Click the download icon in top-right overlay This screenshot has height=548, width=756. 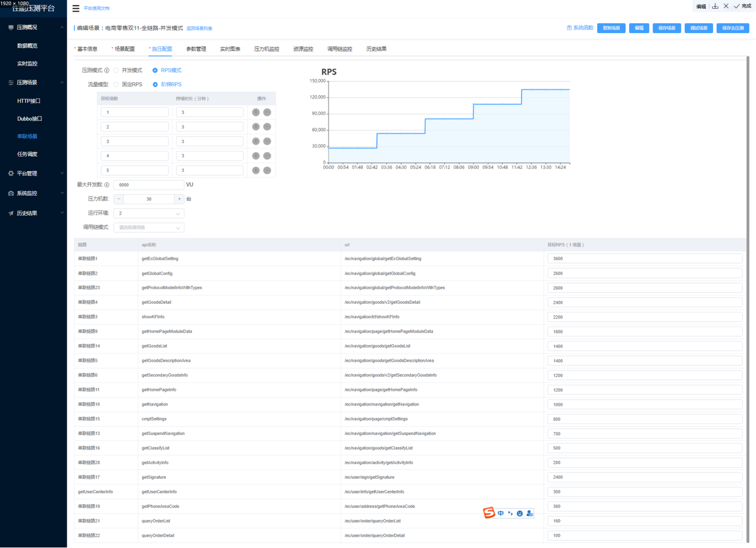715,6
